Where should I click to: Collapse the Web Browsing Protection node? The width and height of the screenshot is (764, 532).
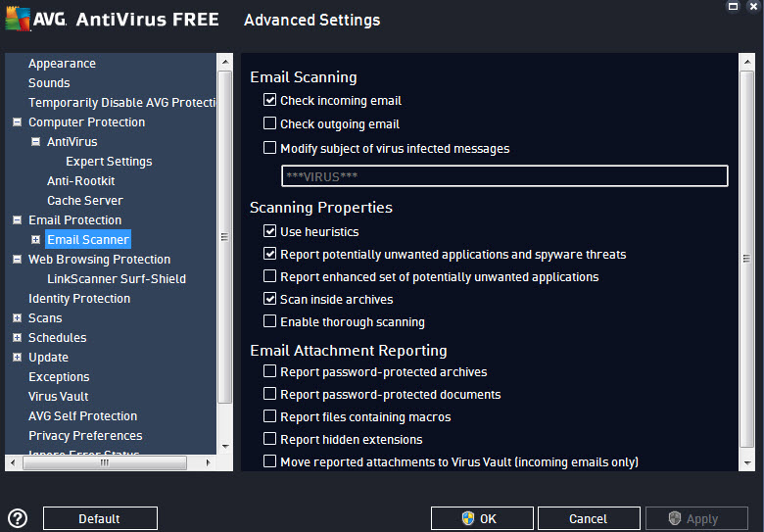click(x=17, y=260)
